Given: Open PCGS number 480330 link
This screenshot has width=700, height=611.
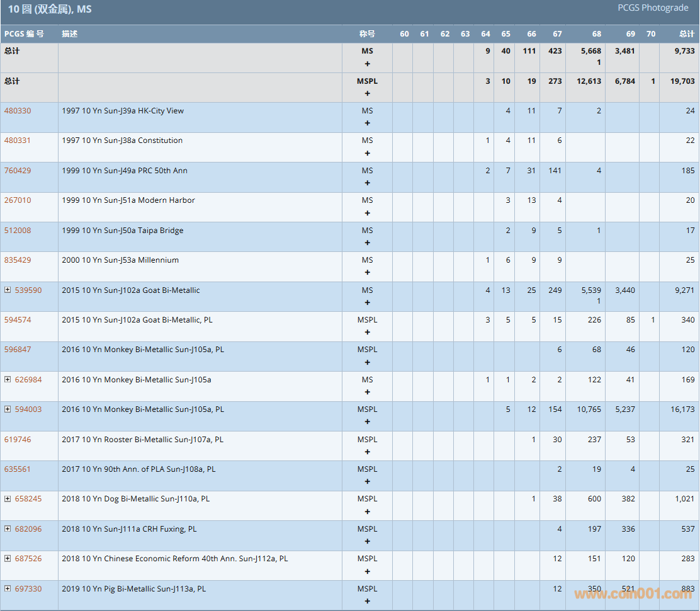Looking at the screenshot, I should (x=18, y=111).
